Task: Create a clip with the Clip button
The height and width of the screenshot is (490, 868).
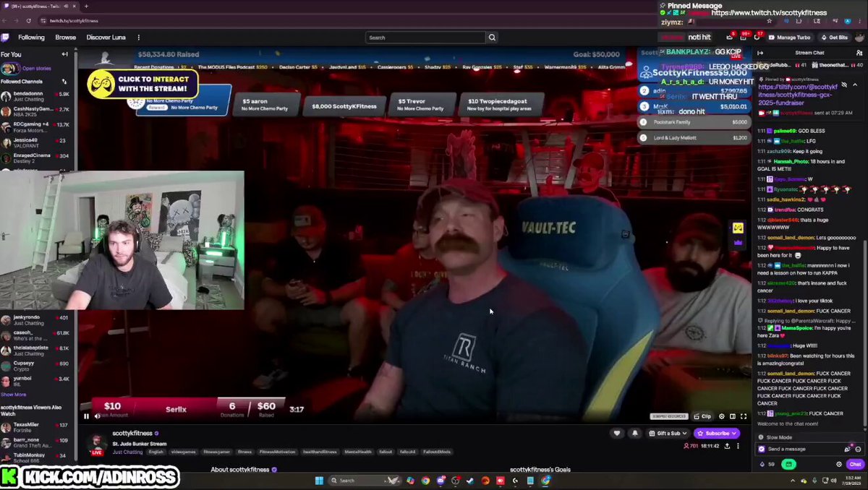Action: click(702, 416)
